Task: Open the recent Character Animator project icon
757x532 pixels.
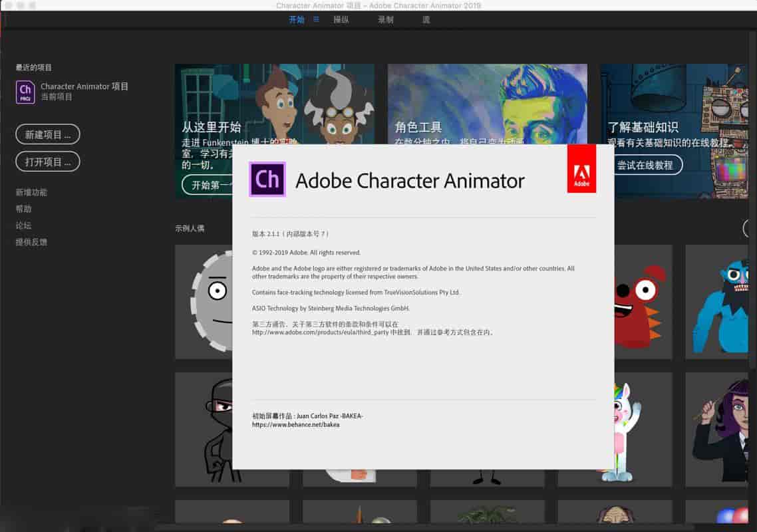Action: 25,92
